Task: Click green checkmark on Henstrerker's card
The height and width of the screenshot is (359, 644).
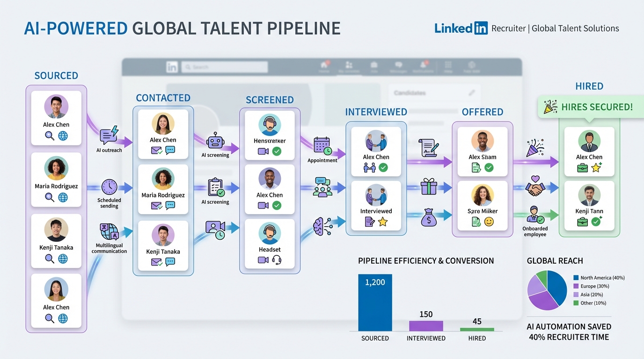Action: click(277, 151)
